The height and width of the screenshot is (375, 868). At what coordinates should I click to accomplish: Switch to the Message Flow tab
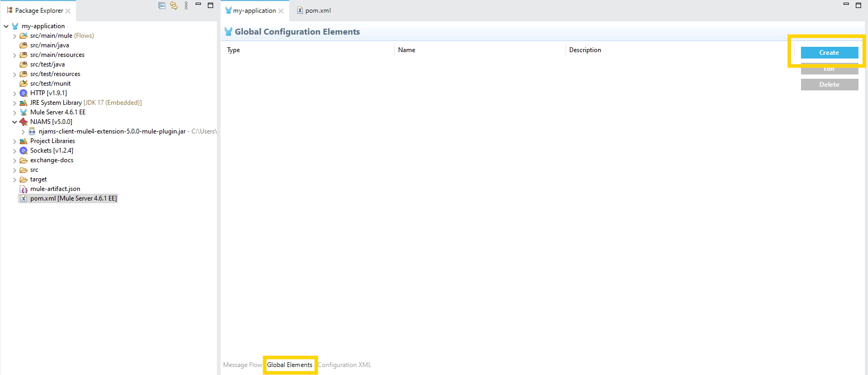[x=242, y=365]
